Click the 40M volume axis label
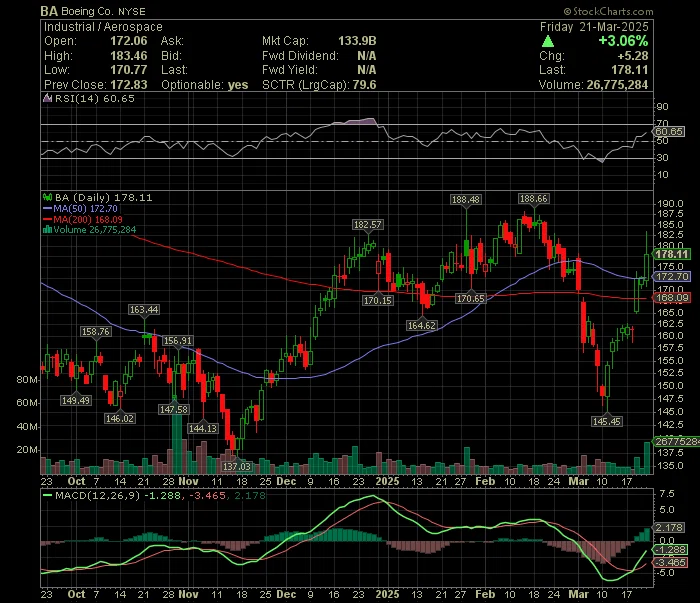Image resolution: width=700 pixels, height=603 pixels. 27,427
